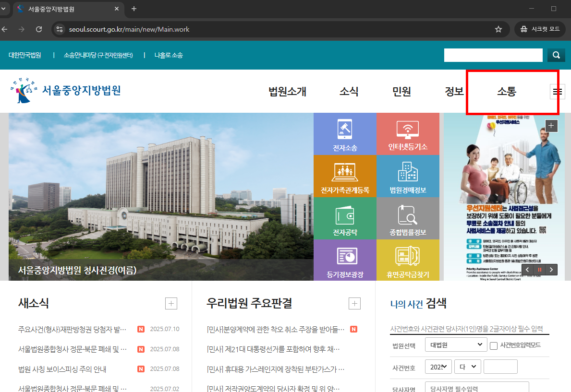Open ruling 분양계약에 관한 착오 취소
Viewport: 571px width, 392px height.
(275, 329)
